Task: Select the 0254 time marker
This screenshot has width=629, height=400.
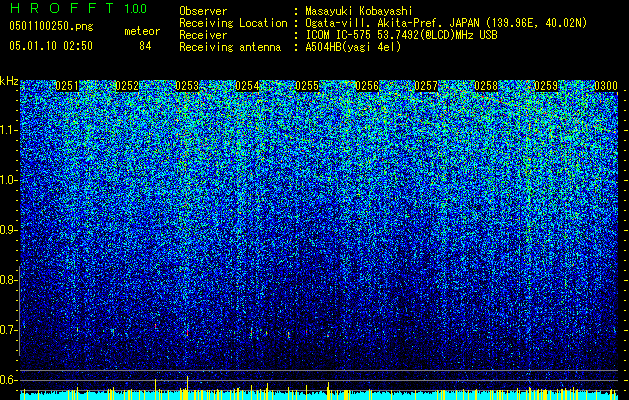Action: (x=247, y=86)
